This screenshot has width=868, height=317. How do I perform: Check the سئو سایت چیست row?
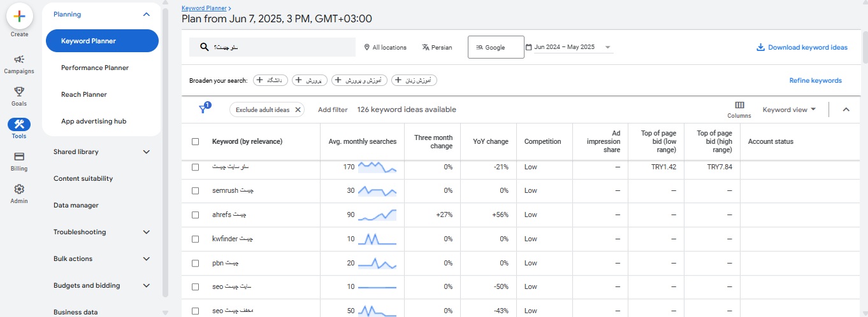196,166
